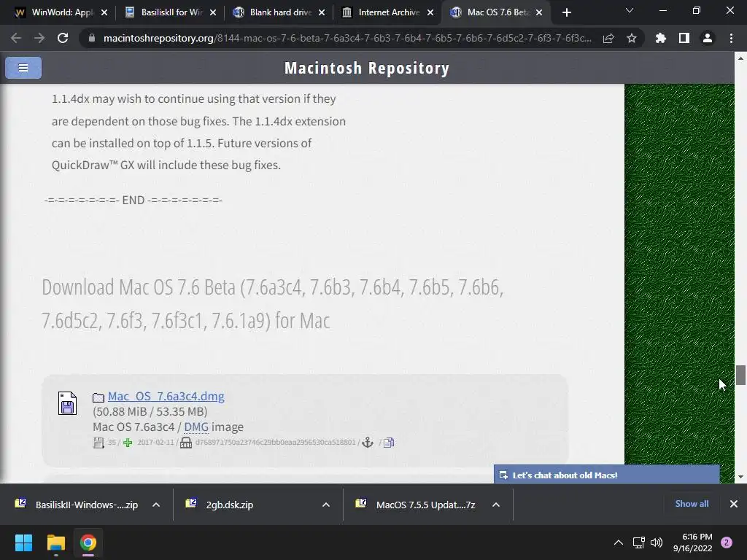Click the Chrome taskbar icon
Viewport: 747px width, 560px height.
[x=88, y=542]
